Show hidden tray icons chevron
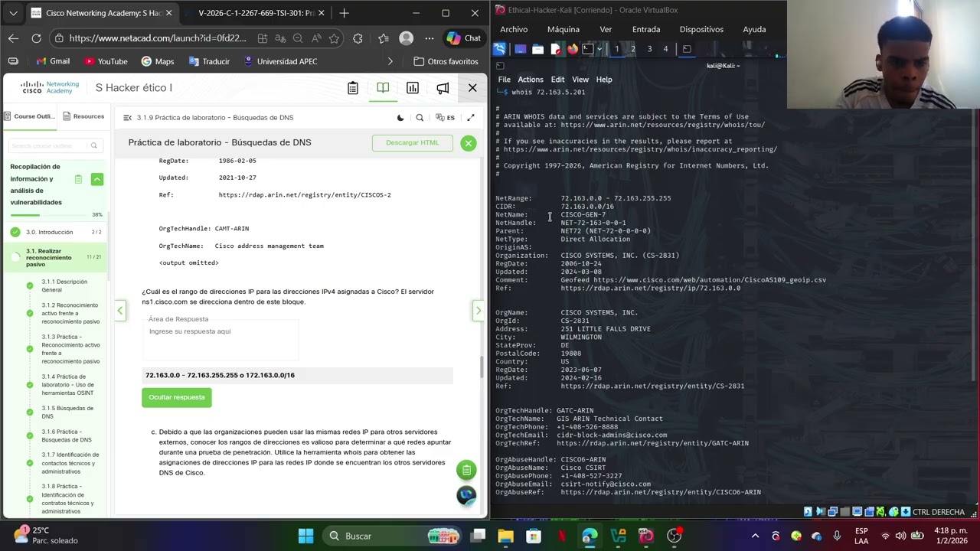This screenshot has height=551, width=980. pyautogui.click(x=755, y=536)
